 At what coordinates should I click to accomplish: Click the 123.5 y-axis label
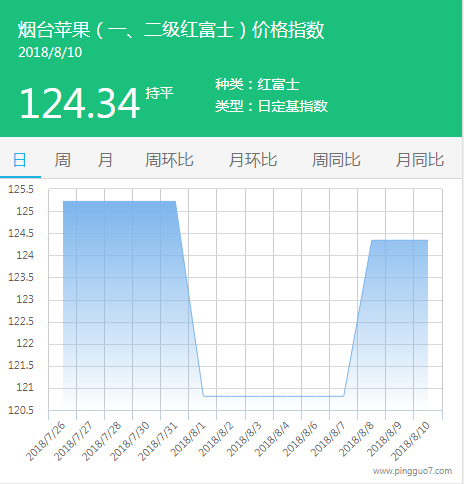pyautogui.click(x=21, y=277)
